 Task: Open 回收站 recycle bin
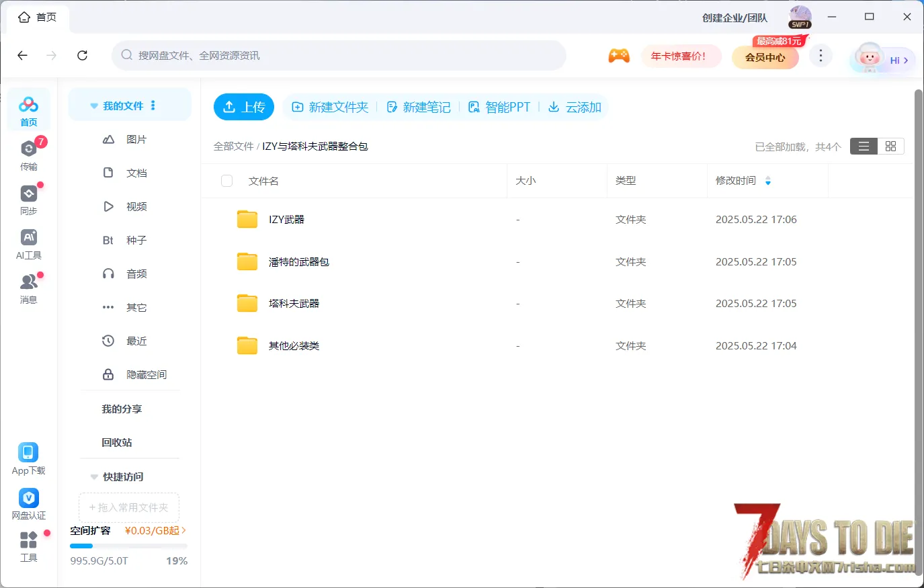pos(117,442)
